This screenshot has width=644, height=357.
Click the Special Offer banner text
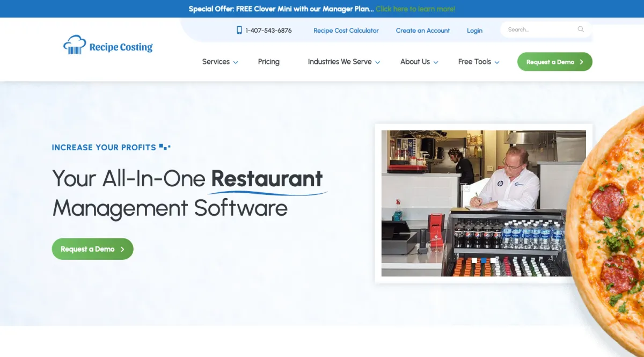pyautogui.click(x=281, y=9)
